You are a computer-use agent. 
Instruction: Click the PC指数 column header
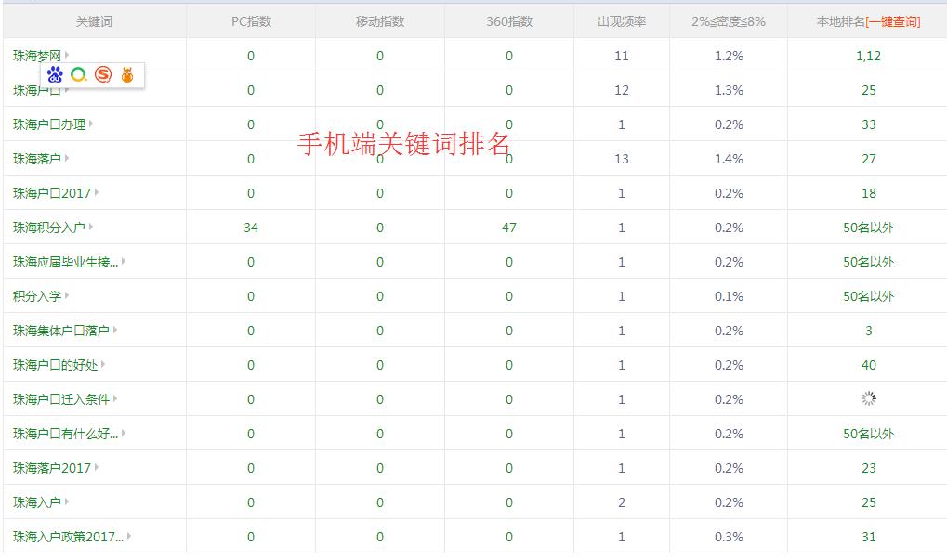pos(251,21)
